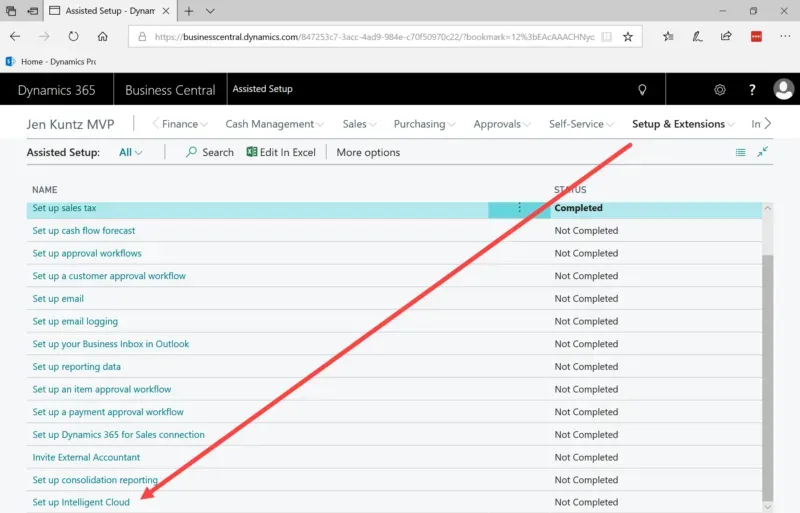
Task: Expand the Finance menu
Action: tap(184, 124)
